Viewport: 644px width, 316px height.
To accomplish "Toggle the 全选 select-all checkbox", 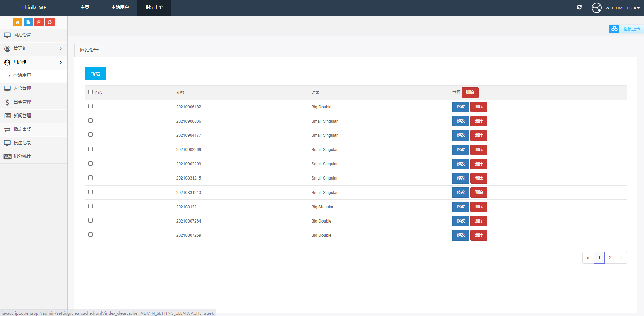I will 90,92.
